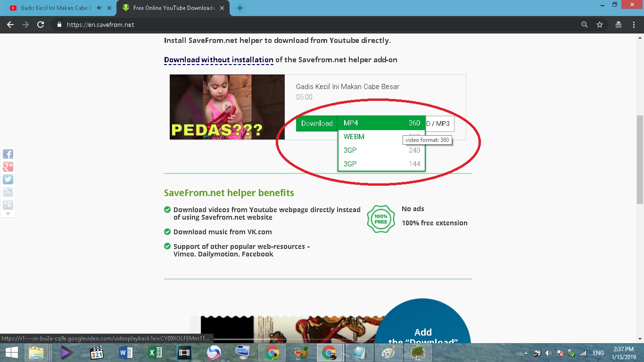Open Download without installation link
This screenshot has width=644, height=362.
(219, 60)
